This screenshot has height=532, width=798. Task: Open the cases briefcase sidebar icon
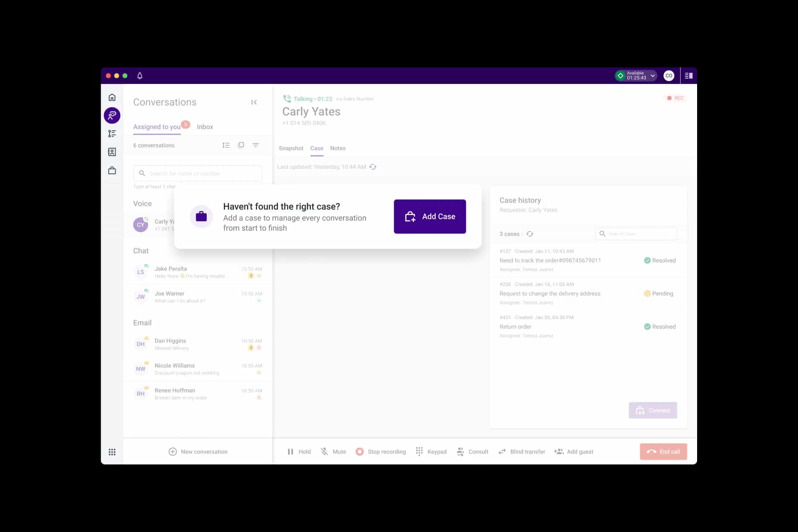pyautogui.click(x=112, y=171)
